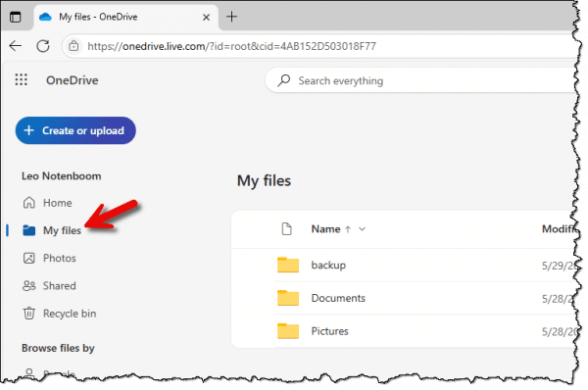Click the site lock icon in address bar
Screen dimensions: 588x390
pyautogui.click(x=73, y=46)
